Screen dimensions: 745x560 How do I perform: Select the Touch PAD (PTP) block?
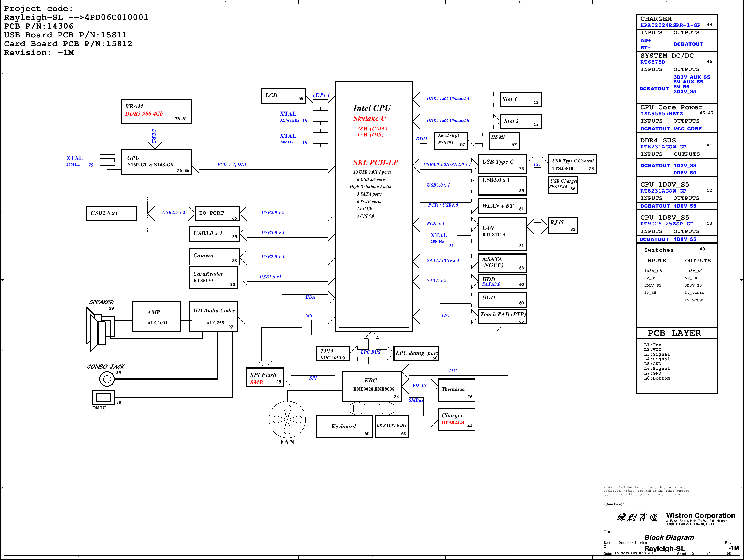click(502, 316)
